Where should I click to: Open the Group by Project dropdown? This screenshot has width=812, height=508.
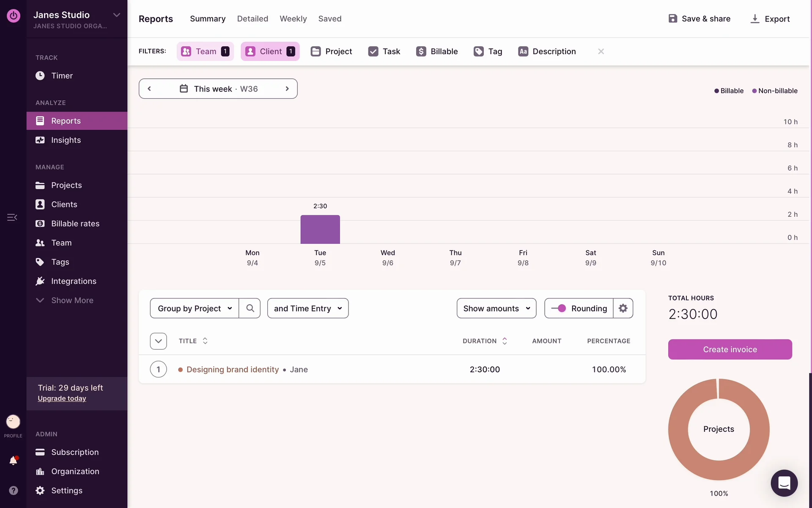point(195,308)
